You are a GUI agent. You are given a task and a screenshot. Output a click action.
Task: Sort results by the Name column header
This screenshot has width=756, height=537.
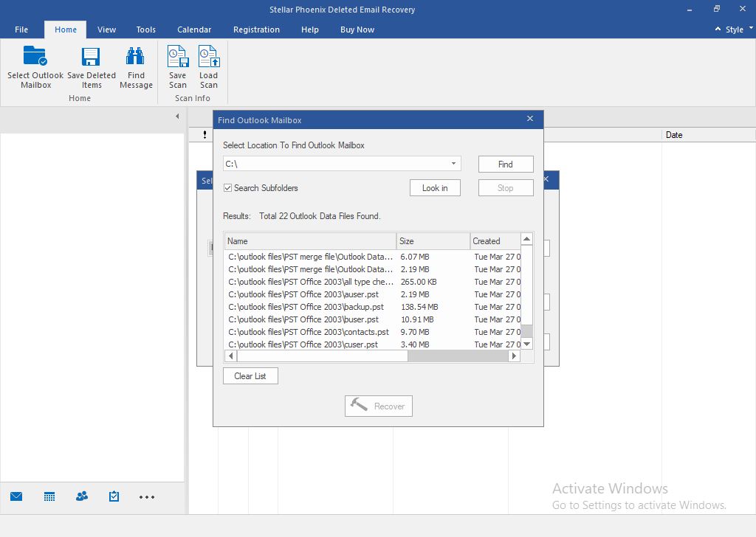(311, 241)
